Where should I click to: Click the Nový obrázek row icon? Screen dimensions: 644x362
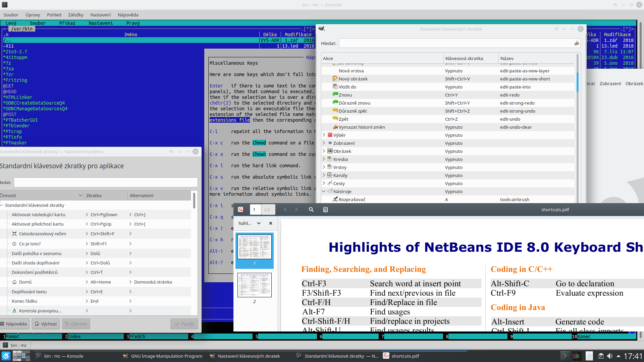click(x=335, y=78)
